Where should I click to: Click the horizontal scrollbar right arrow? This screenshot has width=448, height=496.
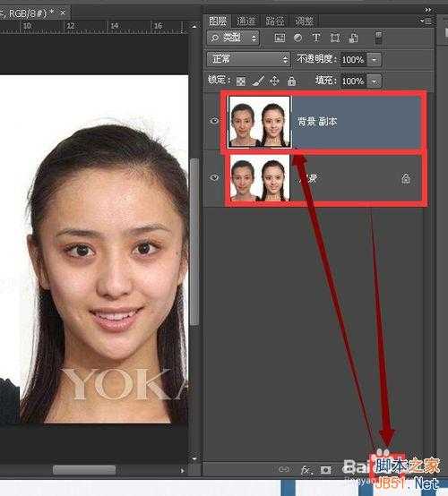(x=183, y=471)
